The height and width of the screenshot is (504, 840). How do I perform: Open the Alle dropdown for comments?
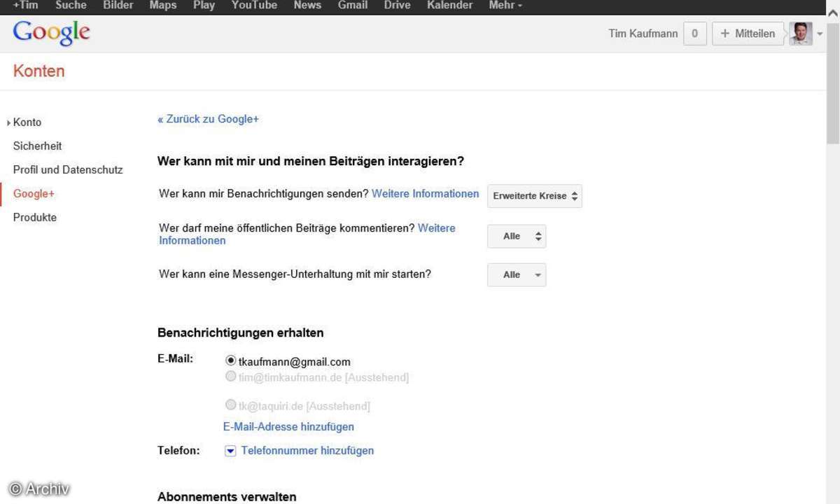[x=517, y=237]
